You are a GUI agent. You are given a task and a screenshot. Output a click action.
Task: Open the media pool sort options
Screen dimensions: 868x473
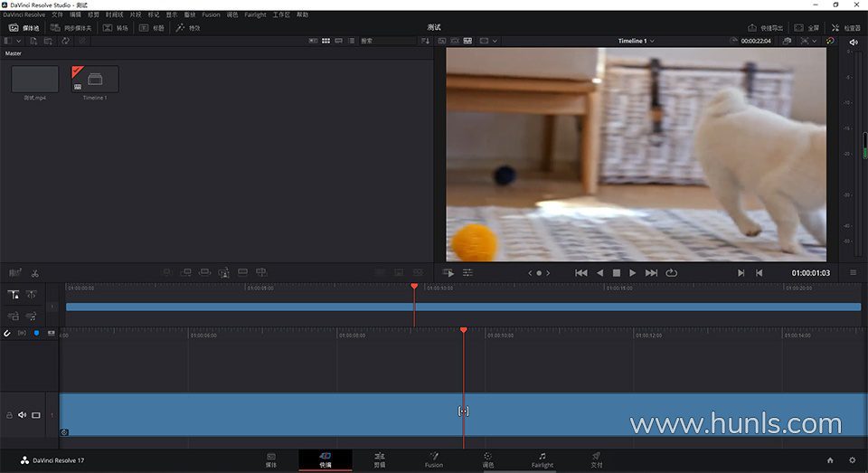(x=425, y=41)
